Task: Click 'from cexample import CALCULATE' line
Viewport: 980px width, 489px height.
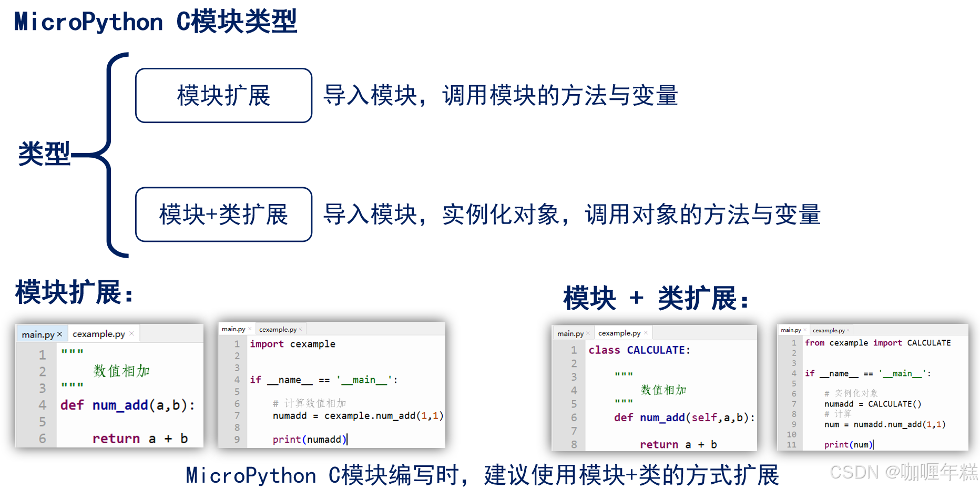Action: coord(877,343)
